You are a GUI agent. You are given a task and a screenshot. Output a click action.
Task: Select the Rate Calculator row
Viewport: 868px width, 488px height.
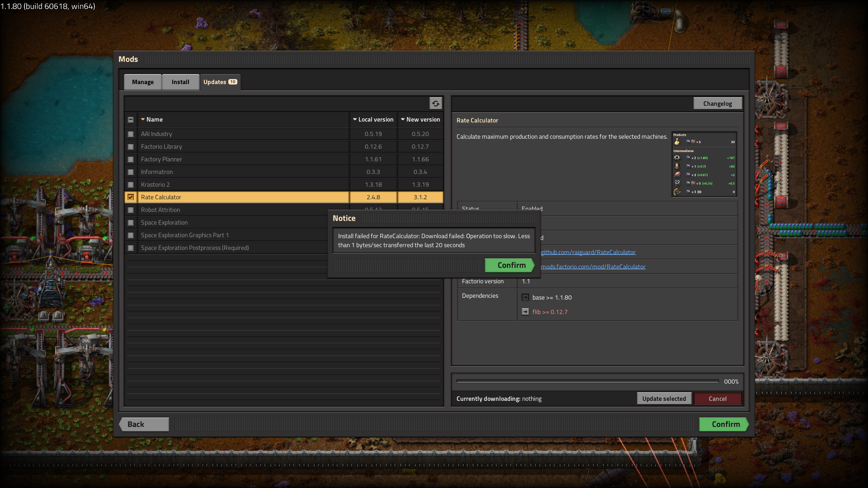[284, 197]
